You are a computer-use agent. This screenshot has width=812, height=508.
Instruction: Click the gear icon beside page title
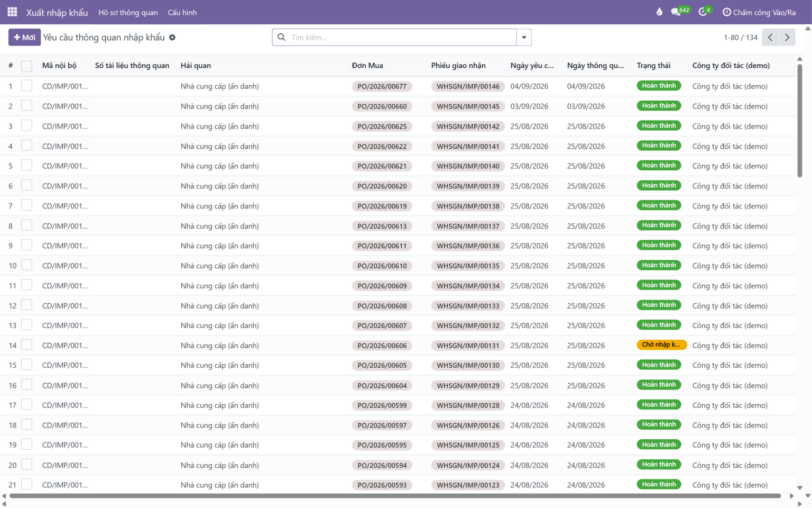(x=172, y=38)
